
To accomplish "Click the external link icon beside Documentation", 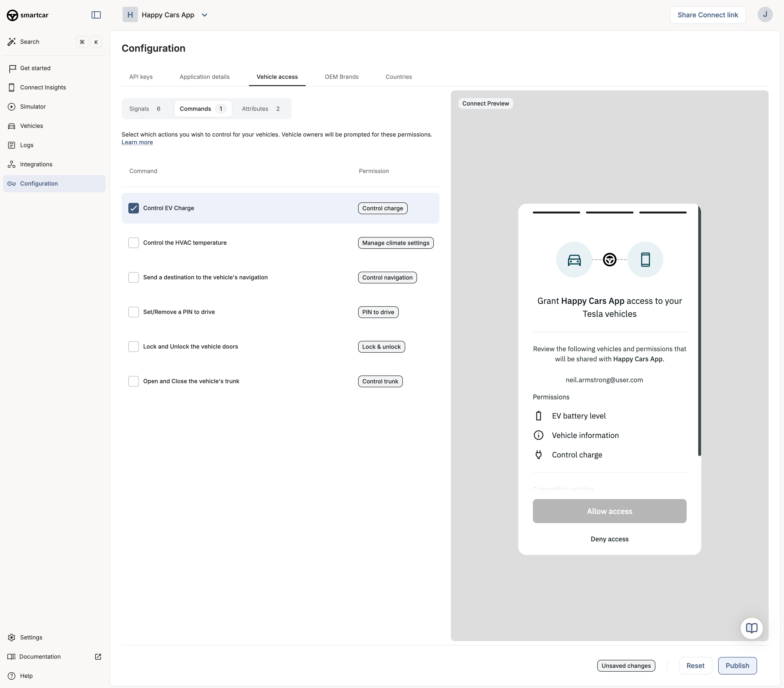I will [98, 657].
